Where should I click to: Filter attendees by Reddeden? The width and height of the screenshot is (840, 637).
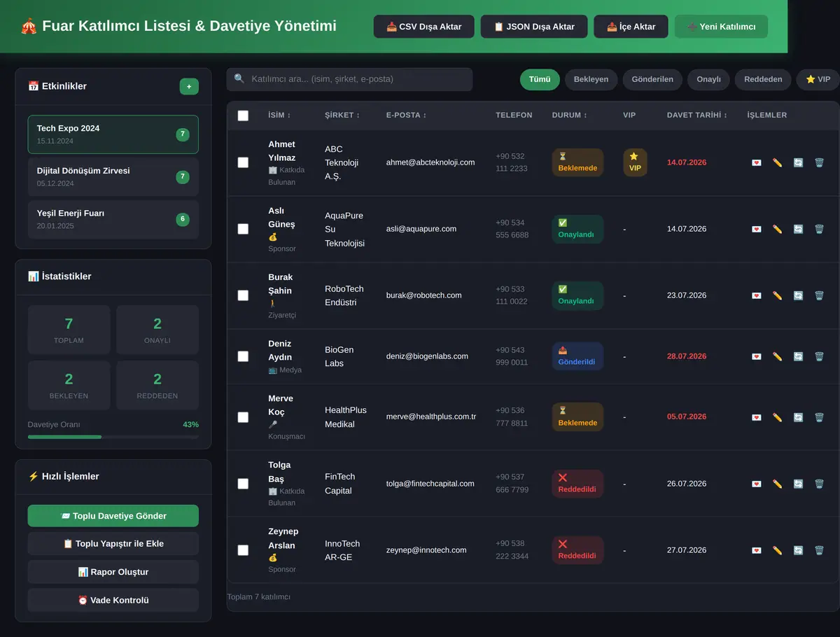[x=763, y=79]
